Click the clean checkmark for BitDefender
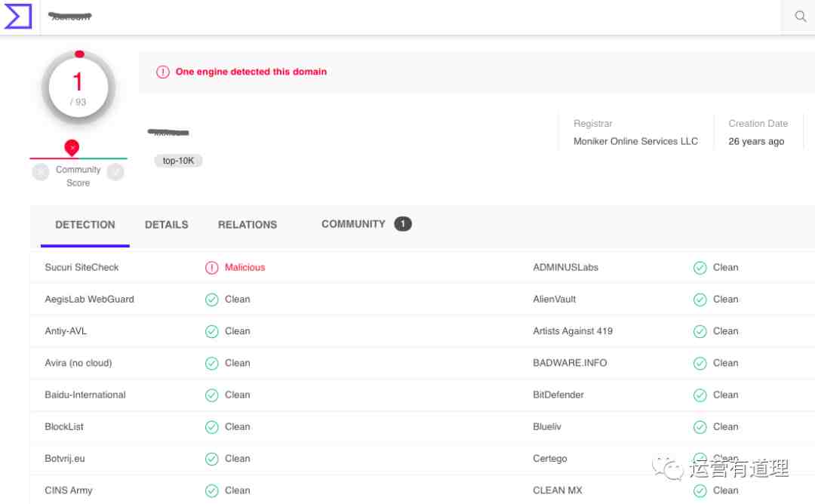 (700, 395)
